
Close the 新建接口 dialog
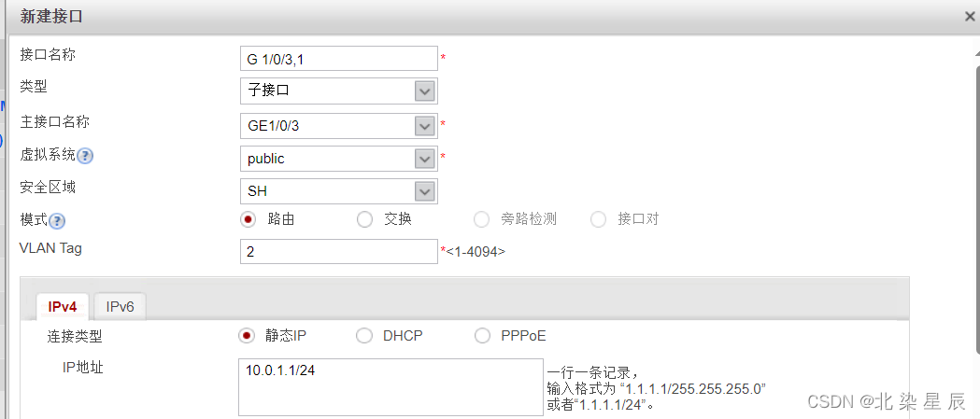[970, 17]
